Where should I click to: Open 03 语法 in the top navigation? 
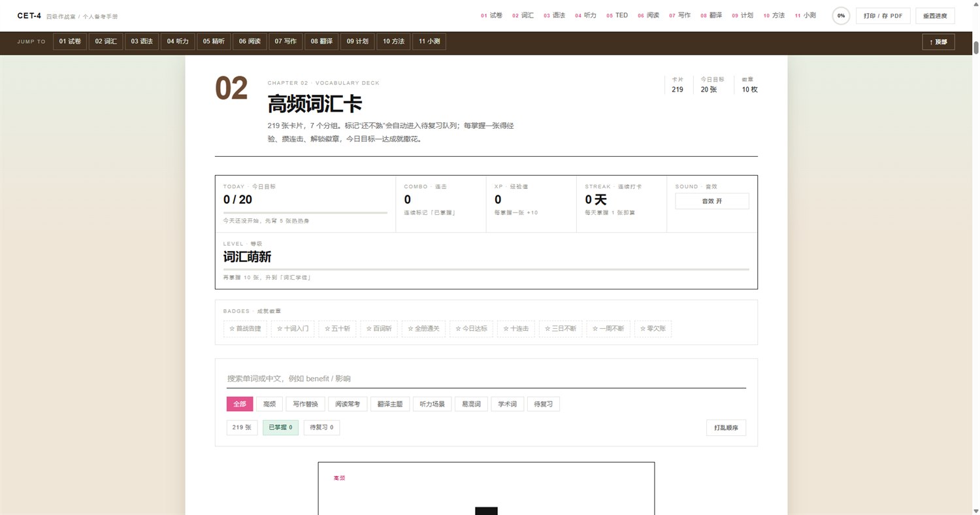(x=554, y=15)
